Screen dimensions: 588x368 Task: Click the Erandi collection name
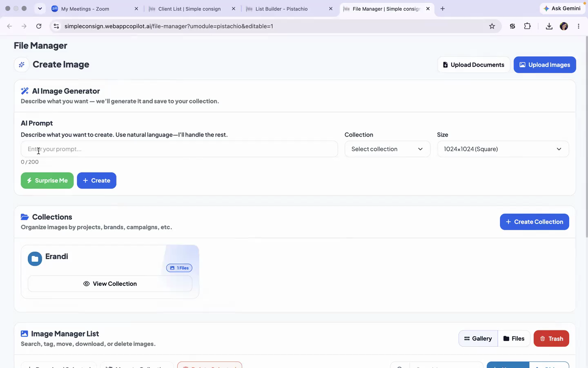click(57, 256)
